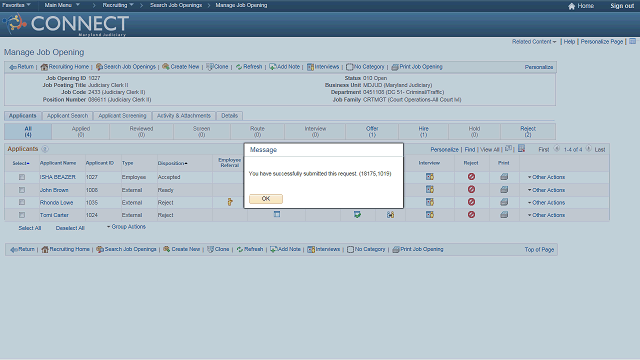Image resolution: width=640 pixels, height=360 pixels.
Task: Open interview icon for Tomi Carter
Action: pos(430,215)
